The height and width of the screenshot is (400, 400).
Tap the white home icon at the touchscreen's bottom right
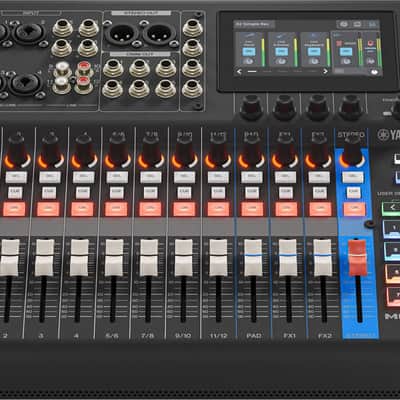click(x=375, y=72)
